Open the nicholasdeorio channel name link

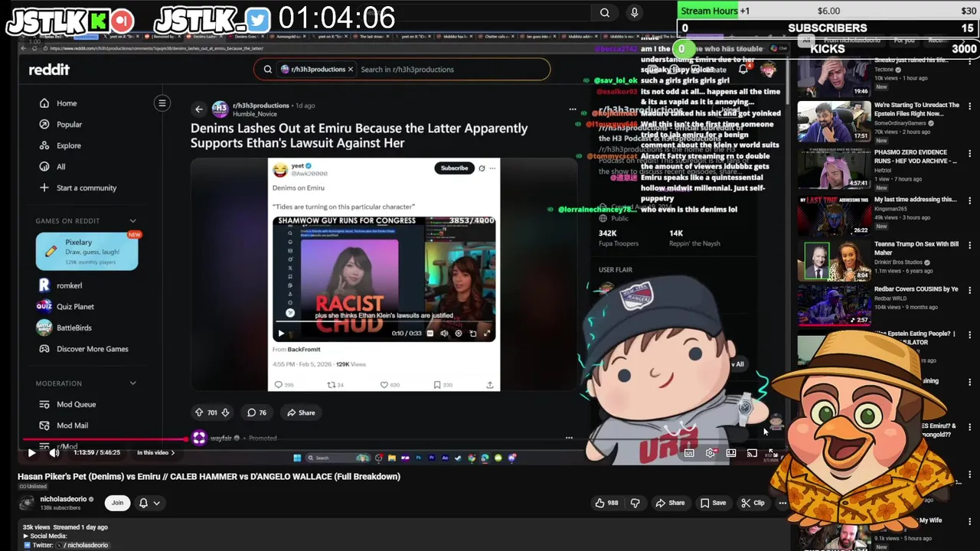point(65,499)
